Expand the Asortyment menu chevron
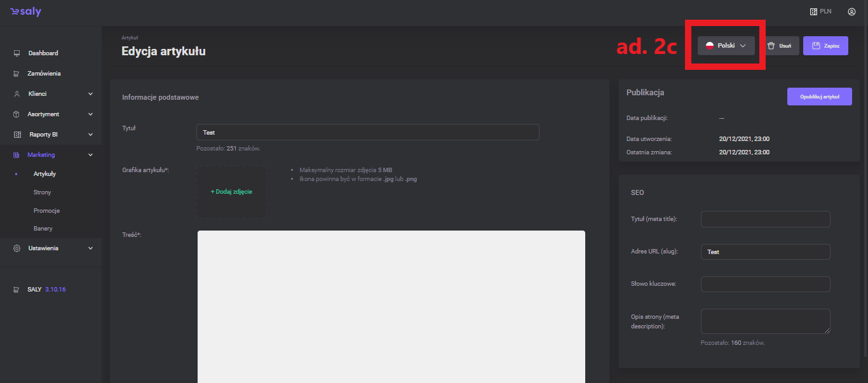The width and height of the screenshot is (868, 383). [90, 114]
